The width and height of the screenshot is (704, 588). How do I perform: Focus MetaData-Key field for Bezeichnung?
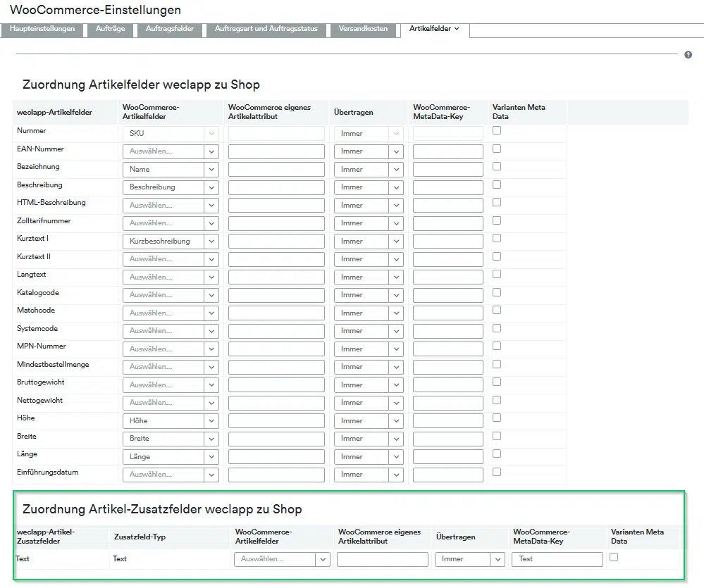[448, 170]
